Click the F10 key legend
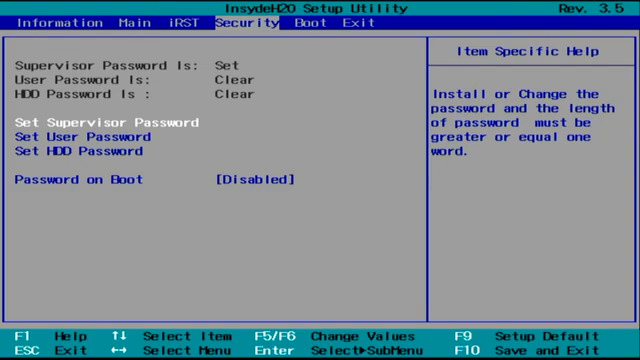This screenshot has height=360, width=640. pos(467,351)
